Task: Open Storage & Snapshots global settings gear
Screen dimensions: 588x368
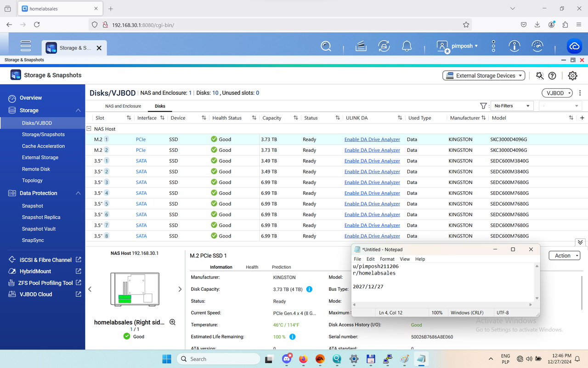Action: [572, 75]
